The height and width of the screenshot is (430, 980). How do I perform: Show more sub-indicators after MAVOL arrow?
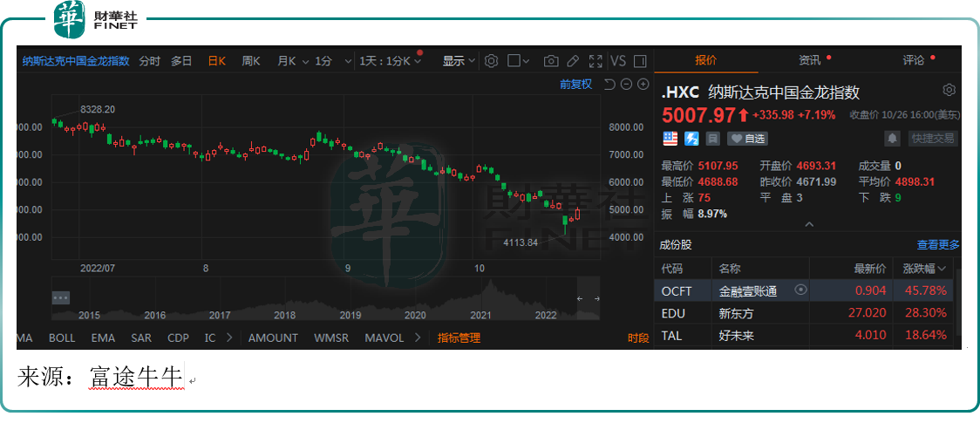[418, 338]
